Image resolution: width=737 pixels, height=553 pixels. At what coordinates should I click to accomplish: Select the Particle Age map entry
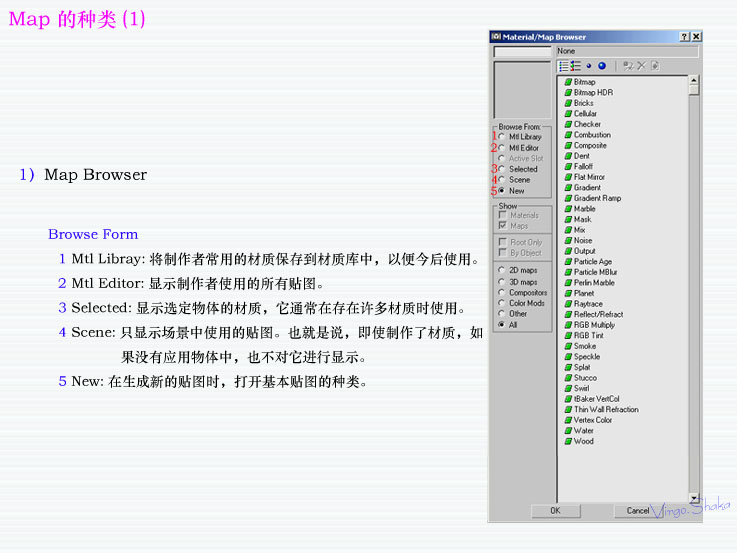pyautogui.click(x=588, y=262)
